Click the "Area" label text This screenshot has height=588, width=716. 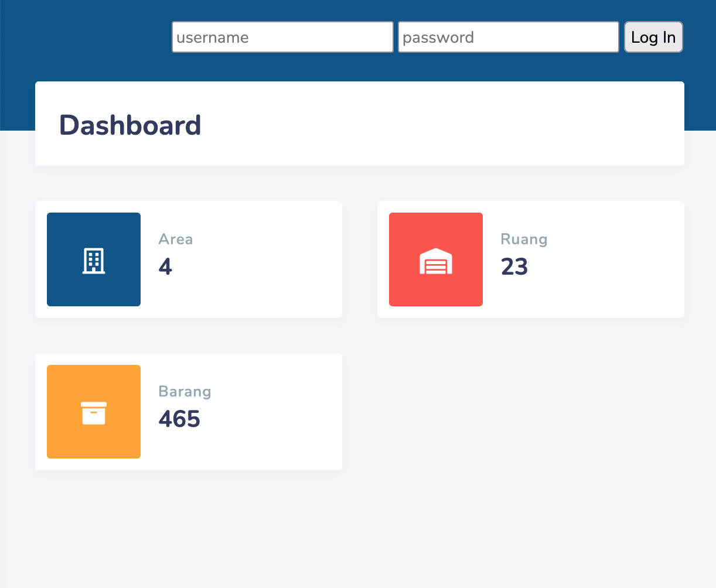(x=176, y=239)
